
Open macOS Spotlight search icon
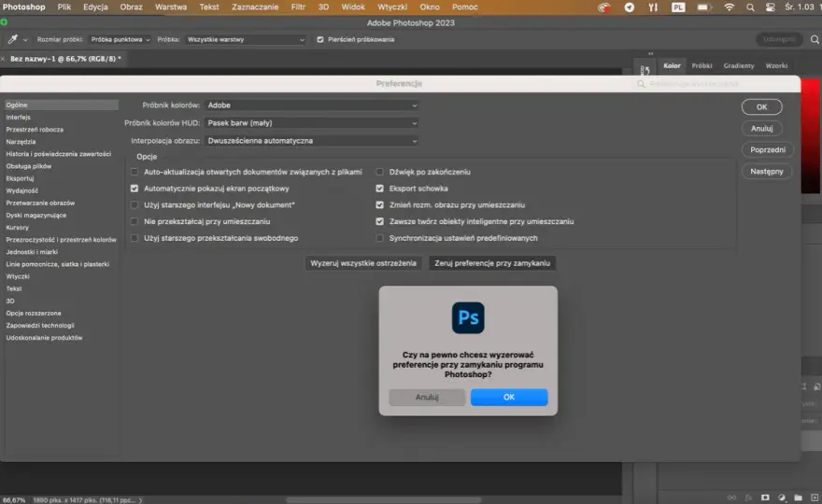tap(750, 7)
